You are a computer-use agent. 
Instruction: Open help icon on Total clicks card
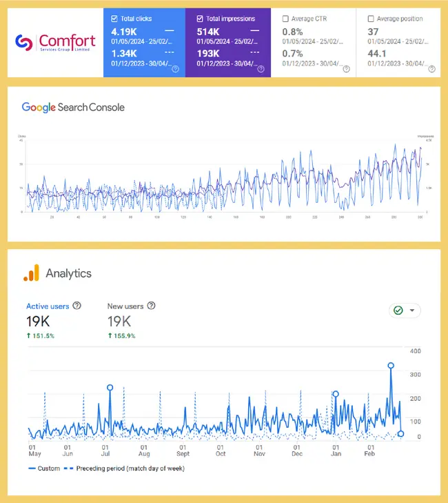point(175,69)
